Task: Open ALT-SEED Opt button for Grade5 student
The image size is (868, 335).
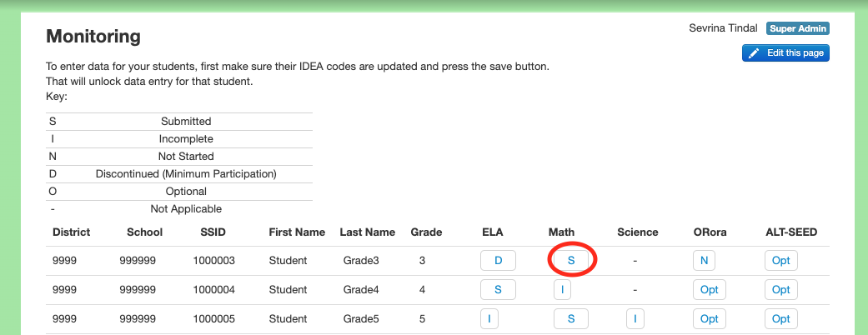Action: [780, 319]
